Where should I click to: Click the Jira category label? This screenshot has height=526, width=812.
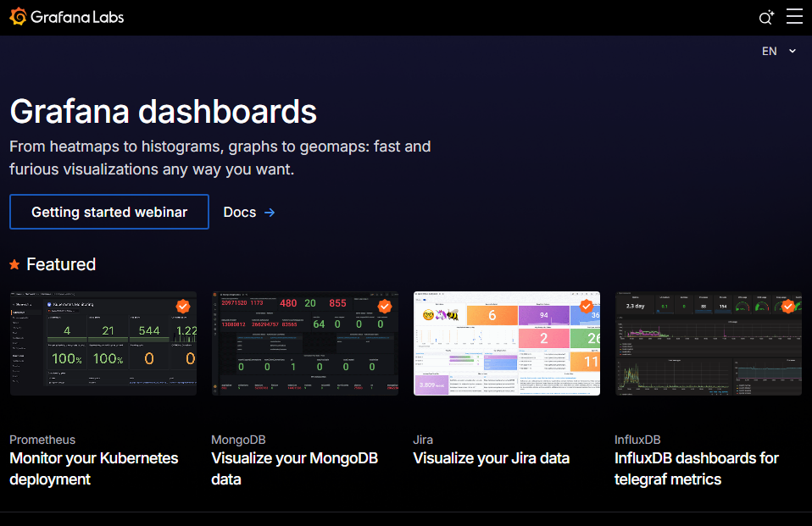tap(423, 440)
